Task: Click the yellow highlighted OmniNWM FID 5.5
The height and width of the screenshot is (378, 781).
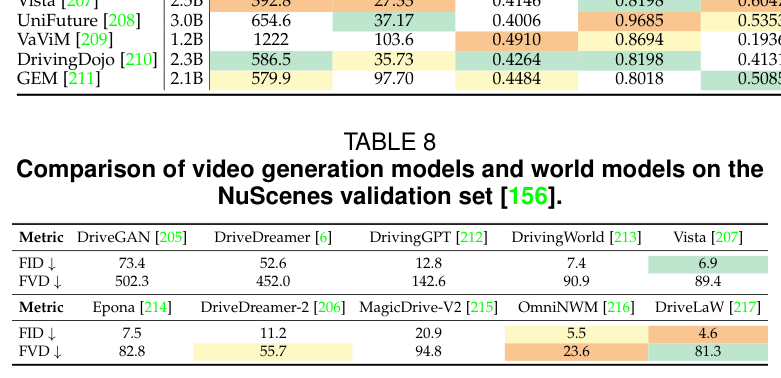Action: [x=576, y=333]
